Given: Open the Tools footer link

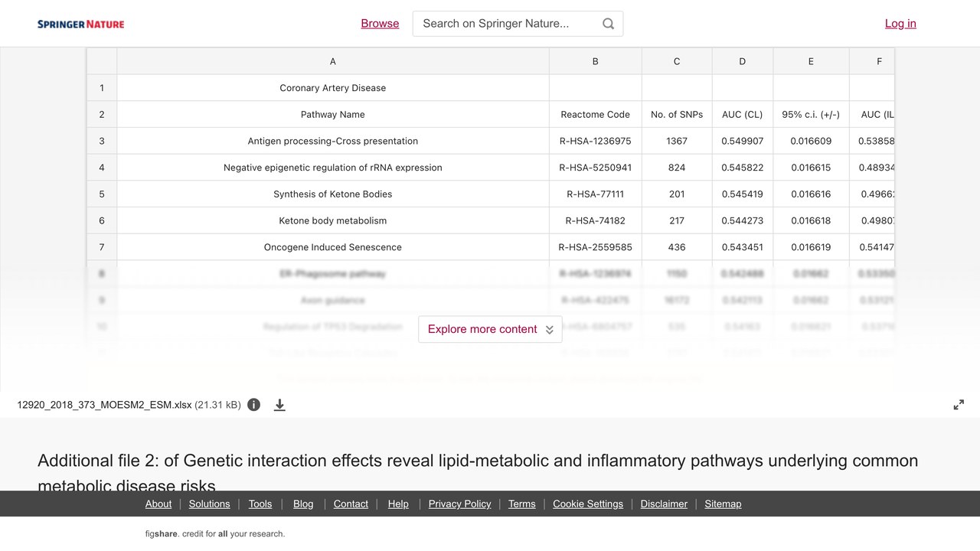Looking at the screenshot, I should click(260, 504).
